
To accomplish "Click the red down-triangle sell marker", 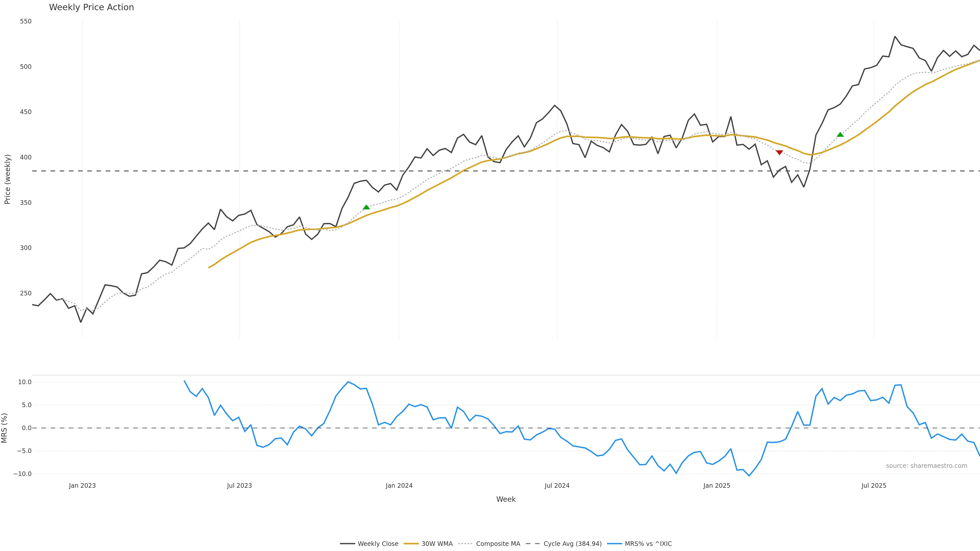I will click(x=779, y=153).
